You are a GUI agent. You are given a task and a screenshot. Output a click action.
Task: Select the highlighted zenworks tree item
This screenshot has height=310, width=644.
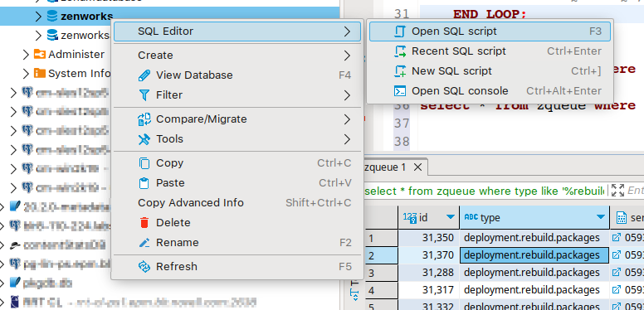coord(86,17)
